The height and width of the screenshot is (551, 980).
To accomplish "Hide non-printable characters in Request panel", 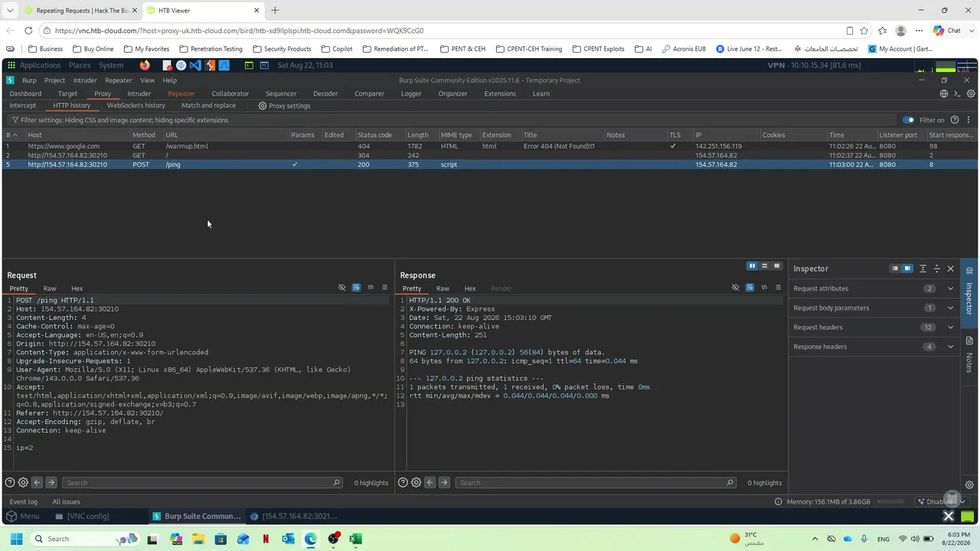I will [342, 288].
